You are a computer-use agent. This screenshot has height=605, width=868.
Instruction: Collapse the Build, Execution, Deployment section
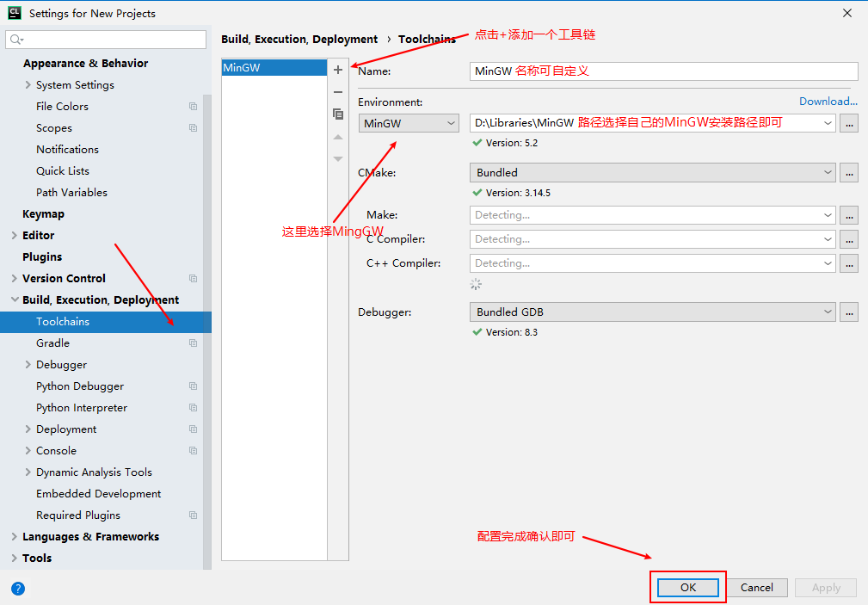(14, 299)
